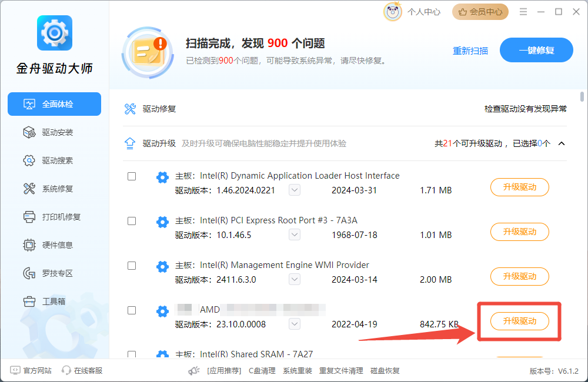Click the 在线客服 headset icon
The height and width of the screenshot is (382, 588).
66,370
